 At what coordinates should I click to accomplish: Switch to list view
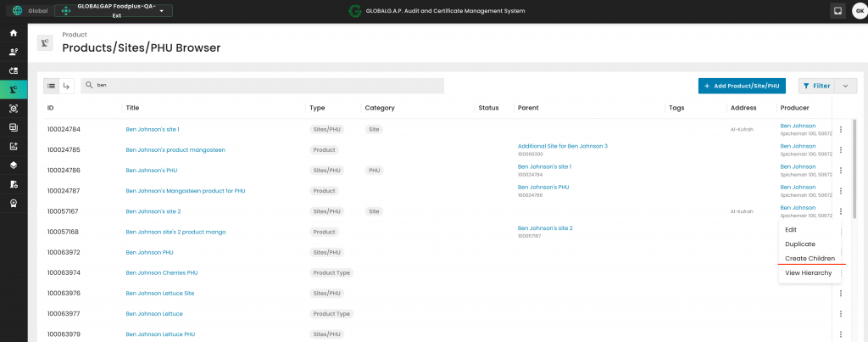[53, 86]
